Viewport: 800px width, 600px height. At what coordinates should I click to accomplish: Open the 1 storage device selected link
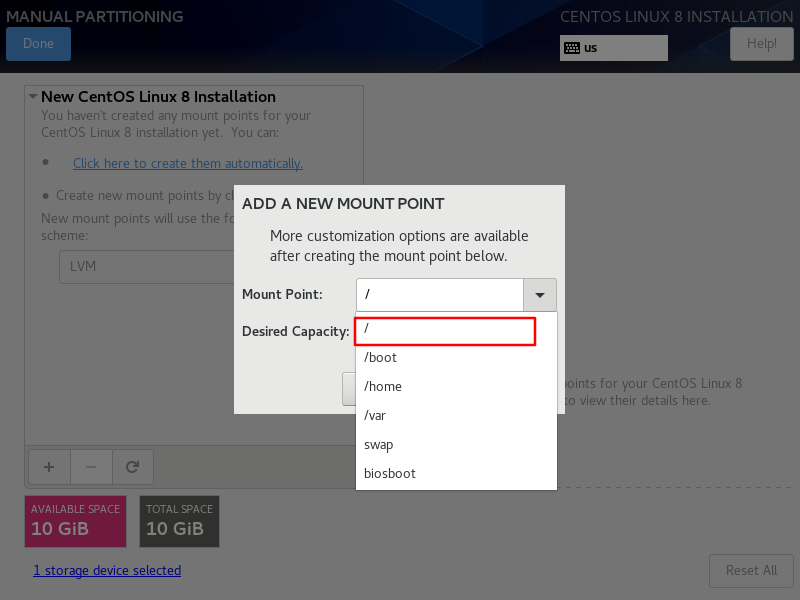coord(107,570)
